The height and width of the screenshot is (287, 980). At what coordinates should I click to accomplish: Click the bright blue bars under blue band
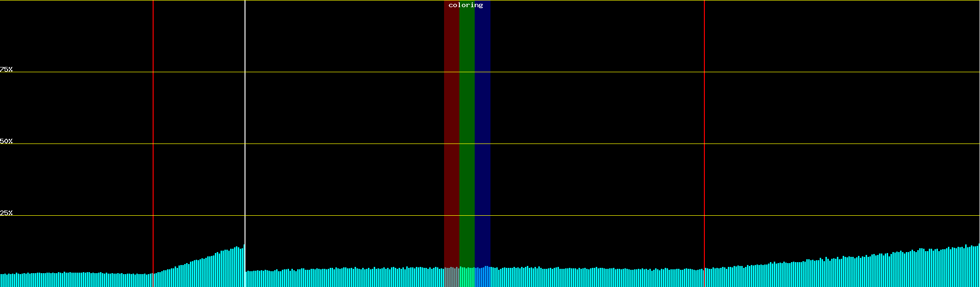[x=482, y=277]
